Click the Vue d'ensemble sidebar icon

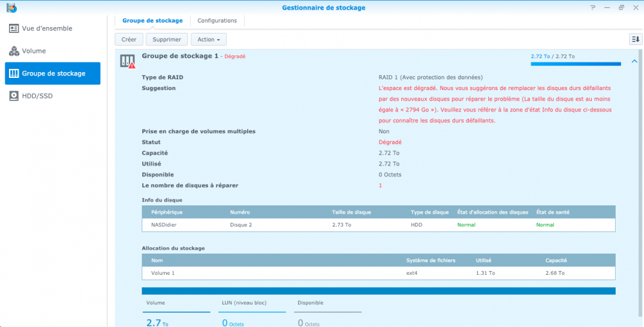(14, 29)
